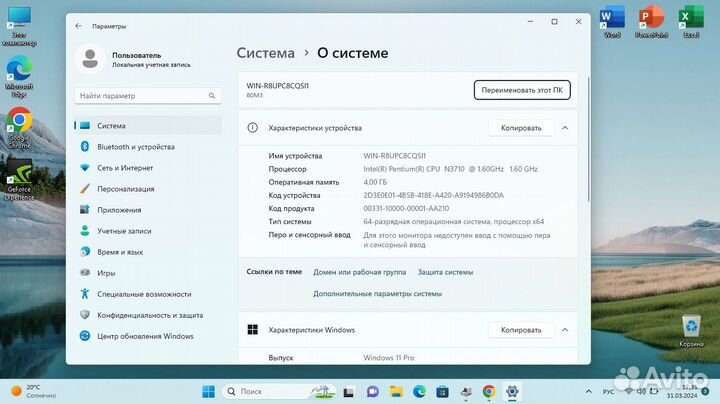Open Центр обновления Windows
Screen dimensions: 720x404
(x=148, y=336)
